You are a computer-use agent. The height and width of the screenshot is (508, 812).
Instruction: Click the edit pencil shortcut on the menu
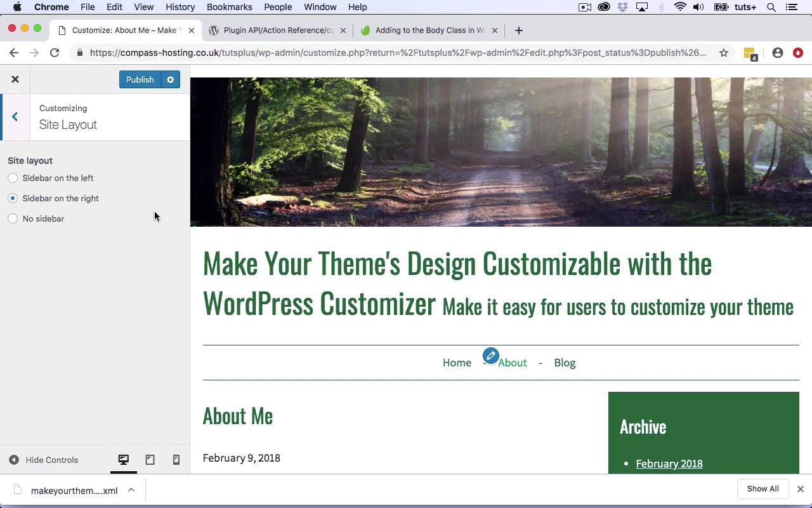pyautogui.click(x=490, y=356)
